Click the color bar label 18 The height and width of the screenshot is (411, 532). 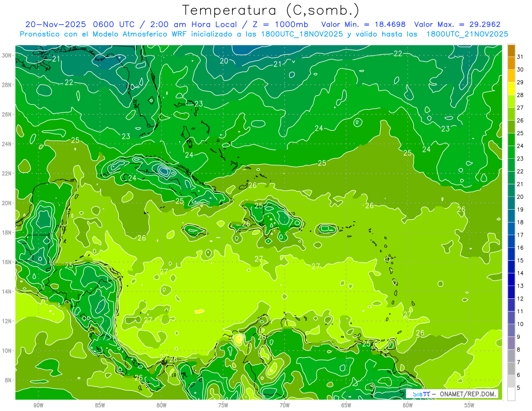tap(520, 222)
